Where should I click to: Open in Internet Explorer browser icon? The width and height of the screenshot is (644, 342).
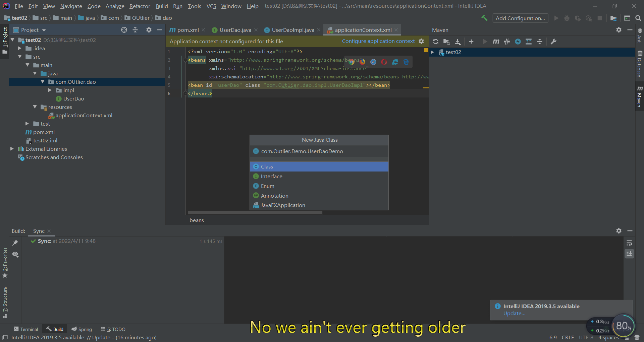coord(395,62)
